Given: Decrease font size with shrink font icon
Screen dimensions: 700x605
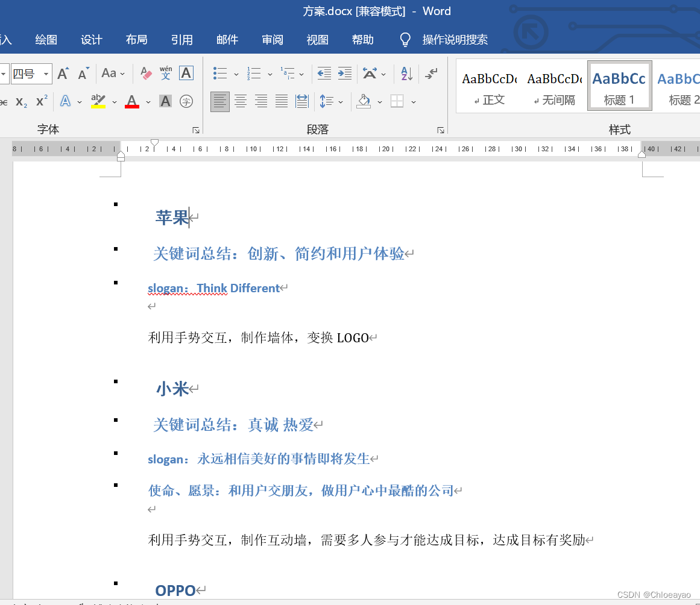Looking at the screenshot, I should pyautogui.click(x=83, y=73).
